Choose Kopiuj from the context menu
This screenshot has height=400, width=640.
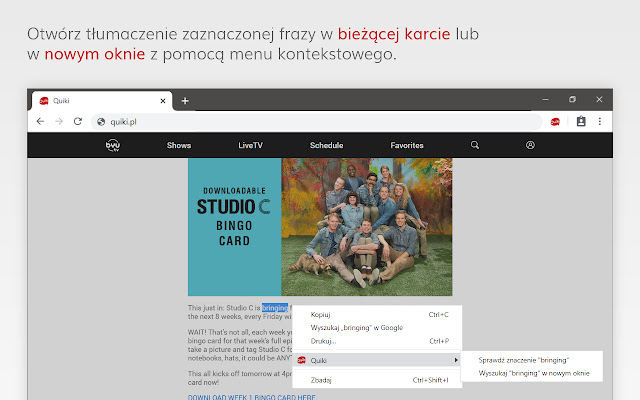click(377, 315)
